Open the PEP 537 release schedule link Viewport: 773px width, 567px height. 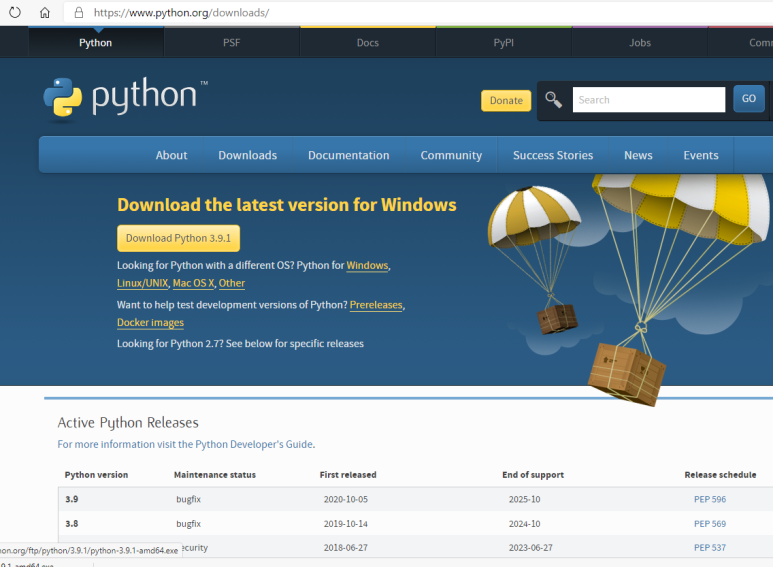(x=710, y=547)
